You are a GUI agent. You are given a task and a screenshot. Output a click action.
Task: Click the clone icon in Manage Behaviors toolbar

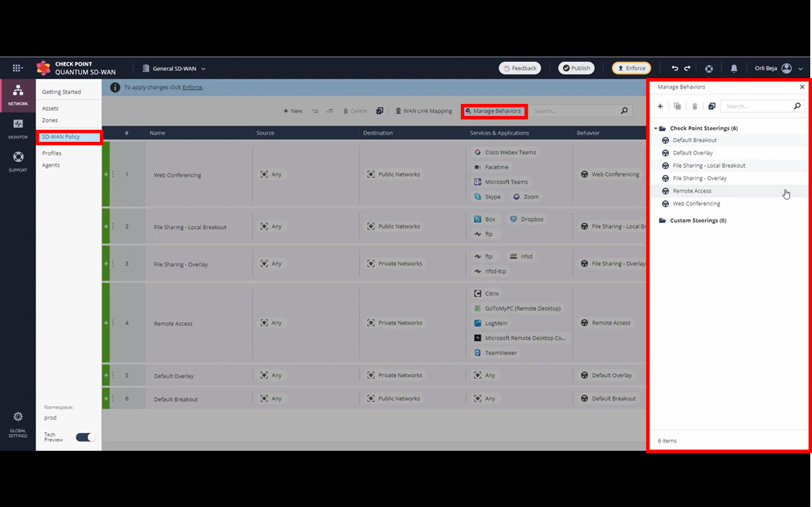point(712,106)
